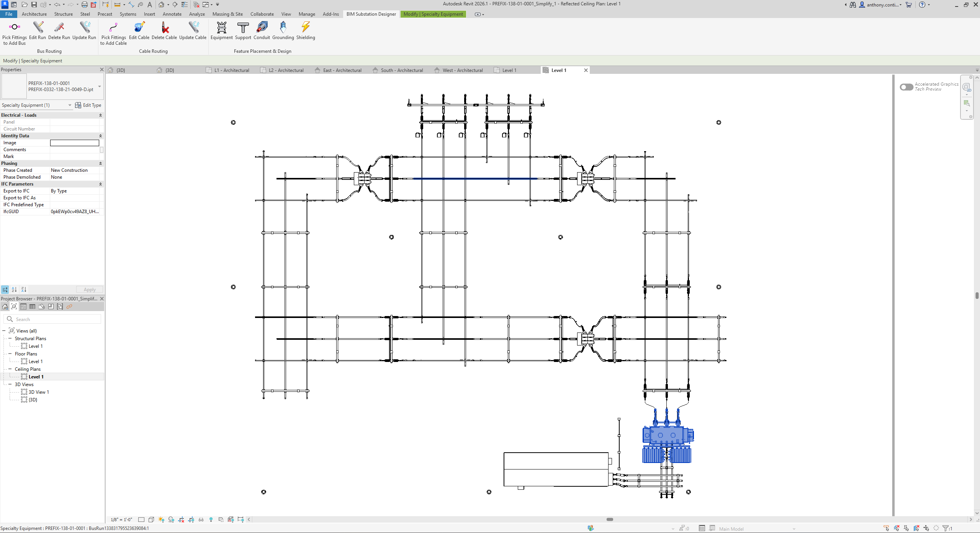Image resolution: width=980 pixels, height=533 pixels.
Task: Click the Edit Type button
Action: [x=88, y=105]
